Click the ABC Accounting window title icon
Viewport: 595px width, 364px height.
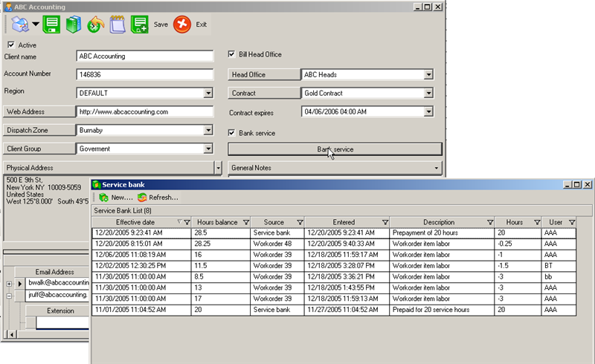click(8, 7)
